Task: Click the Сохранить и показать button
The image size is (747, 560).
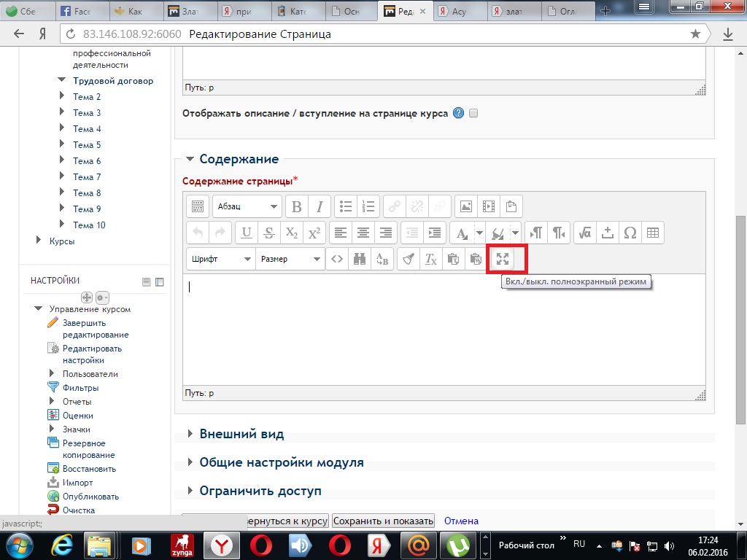Action: [383, 521]
